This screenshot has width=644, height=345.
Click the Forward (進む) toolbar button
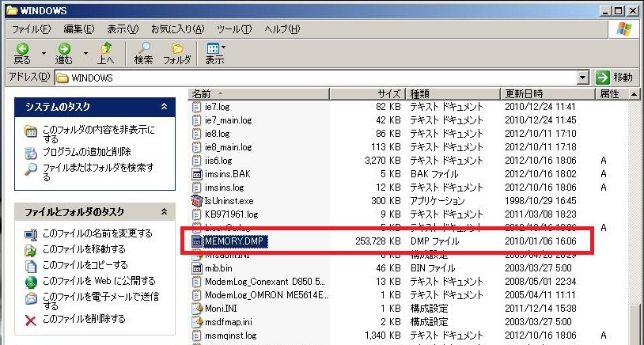point(63,54)
